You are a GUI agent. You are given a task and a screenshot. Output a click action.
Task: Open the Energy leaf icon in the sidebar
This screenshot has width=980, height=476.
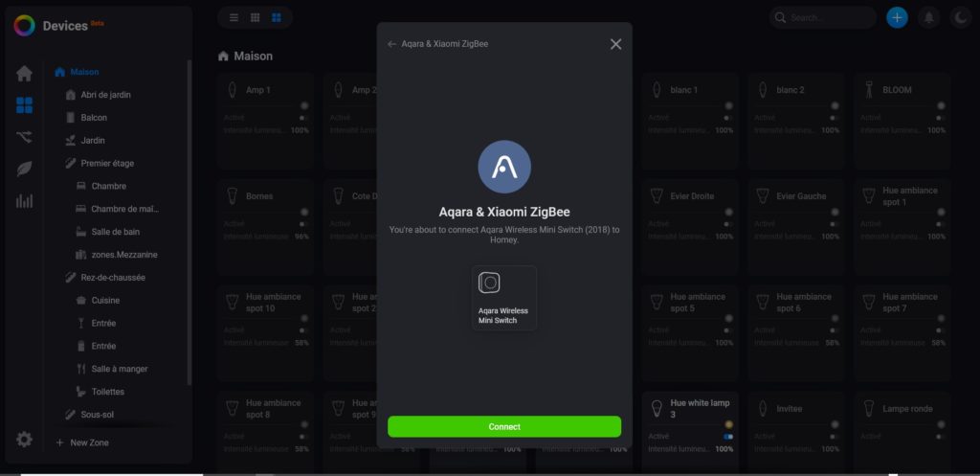pyautogui.click(x=24, y=169)
